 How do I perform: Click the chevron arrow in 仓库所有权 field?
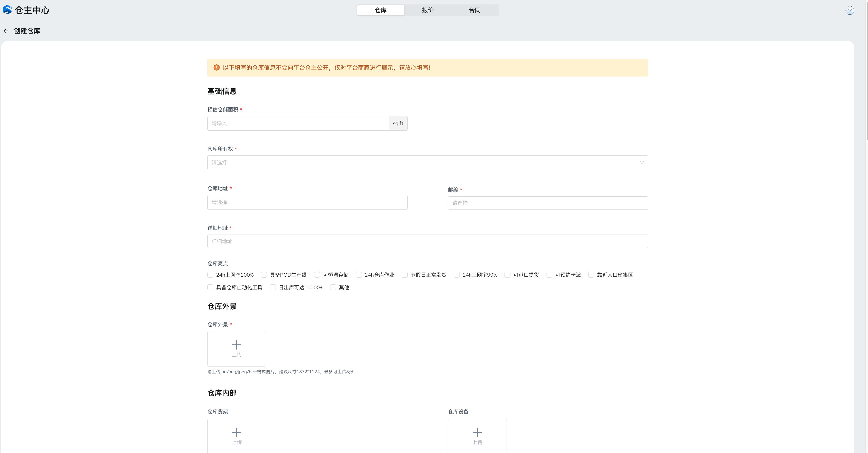[642, 163]
